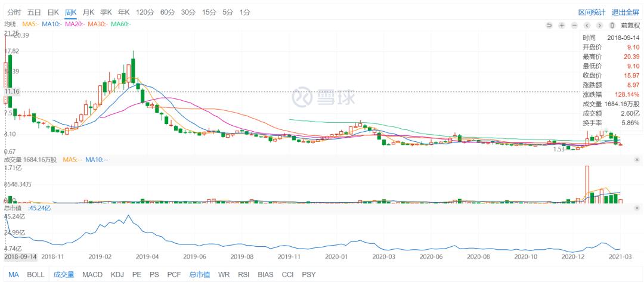Toggle the BOLL indicator
The height and width of the screenshot is (282, 644).
(36, 275)
